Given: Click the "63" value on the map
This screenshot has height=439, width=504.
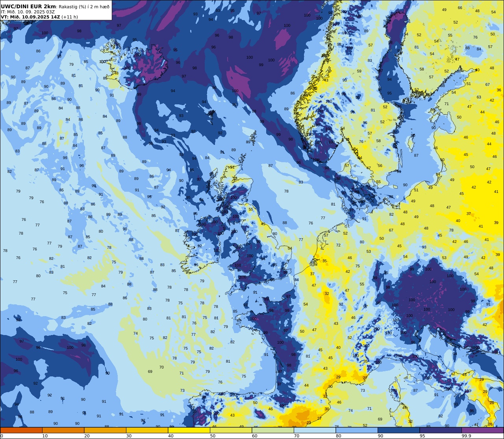Looking at the screenshot, I should 479,97.
